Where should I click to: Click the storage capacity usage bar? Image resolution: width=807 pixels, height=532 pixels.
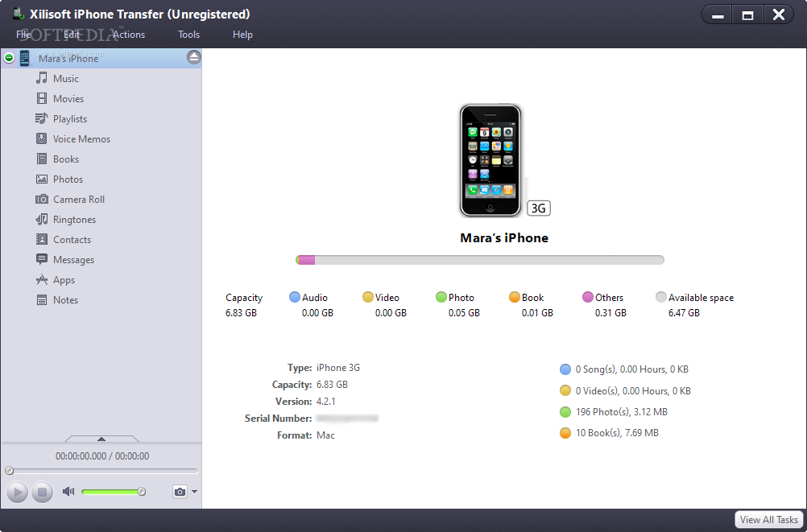point(480,260)
